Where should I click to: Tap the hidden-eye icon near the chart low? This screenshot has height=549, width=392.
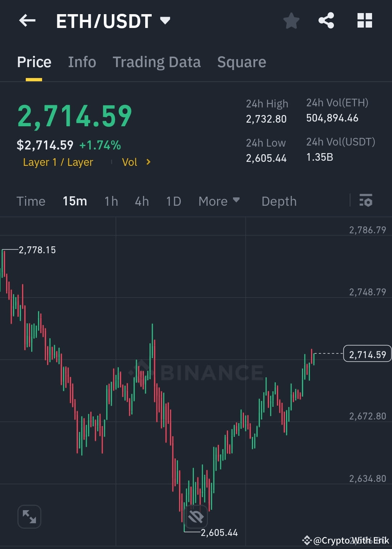(x=196, y=516)
